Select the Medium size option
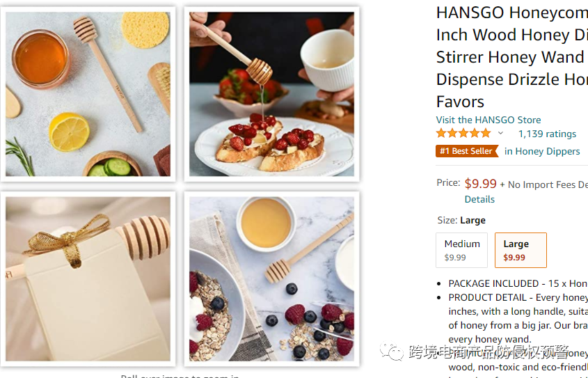 [x=461, y=250]
